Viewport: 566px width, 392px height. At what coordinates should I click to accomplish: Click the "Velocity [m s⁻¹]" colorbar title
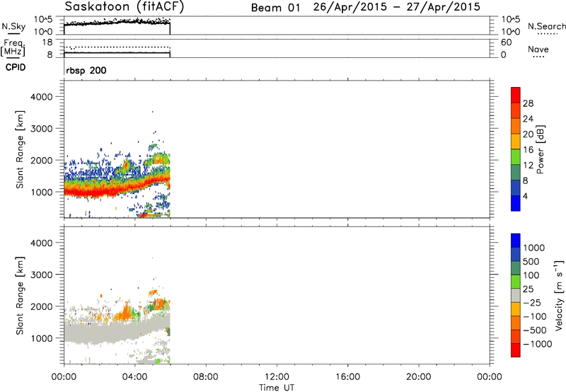tap(559, 295)
